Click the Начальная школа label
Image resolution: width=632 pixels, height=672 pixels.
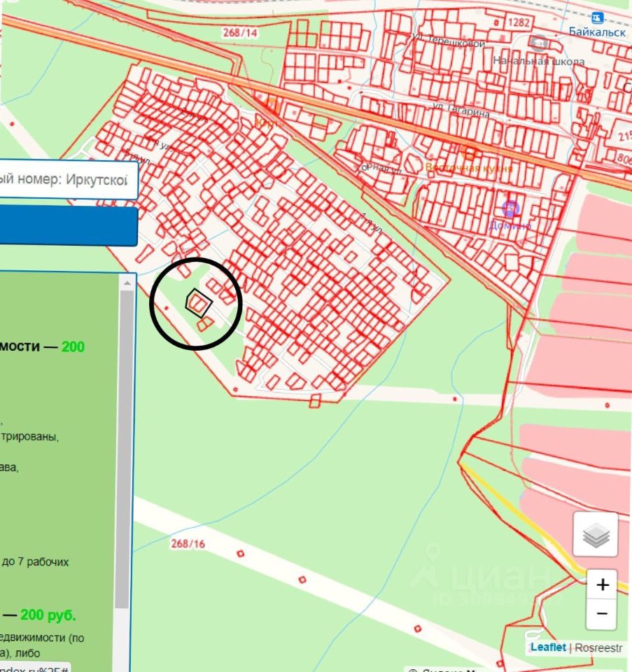tap(539, 62)
